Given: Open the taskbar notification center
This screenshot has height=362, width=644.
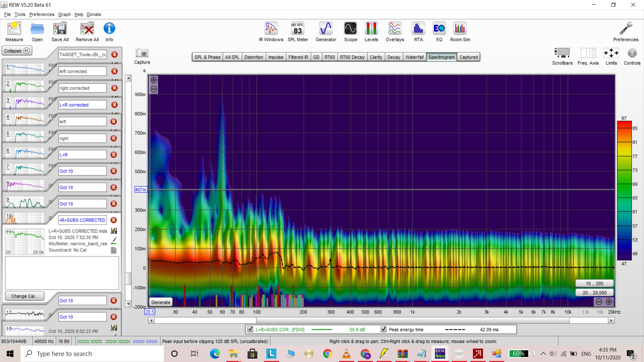Looking at the screenshot, I should pos(631,354).
